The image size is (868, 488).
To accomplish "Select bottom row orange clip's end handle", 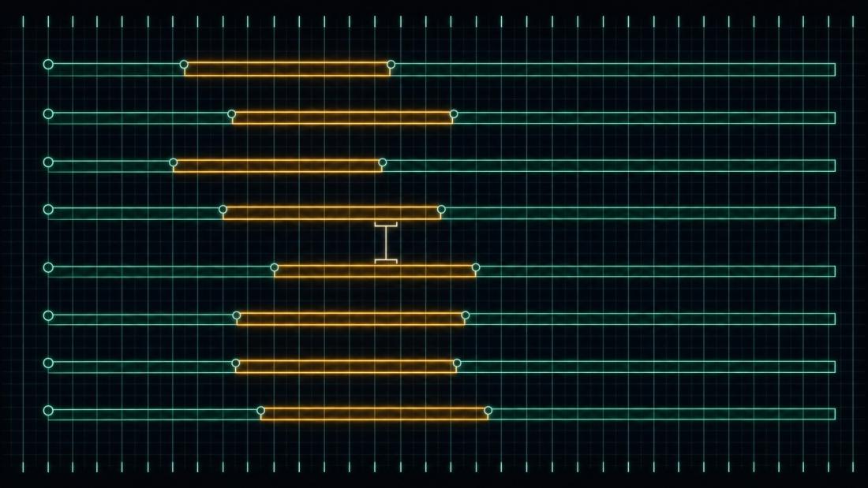I will (x=488, y=411).
